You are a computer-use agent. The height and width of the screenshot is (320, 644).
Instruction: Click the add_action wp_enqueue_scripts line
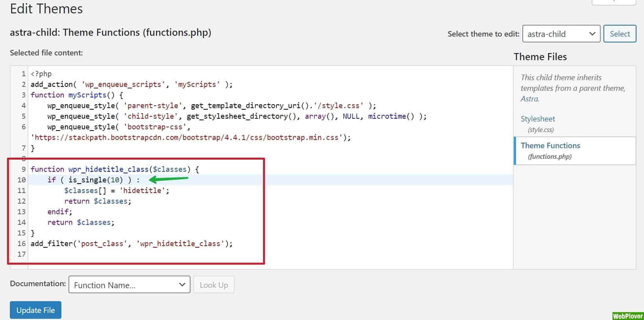(x=131, y=85)
